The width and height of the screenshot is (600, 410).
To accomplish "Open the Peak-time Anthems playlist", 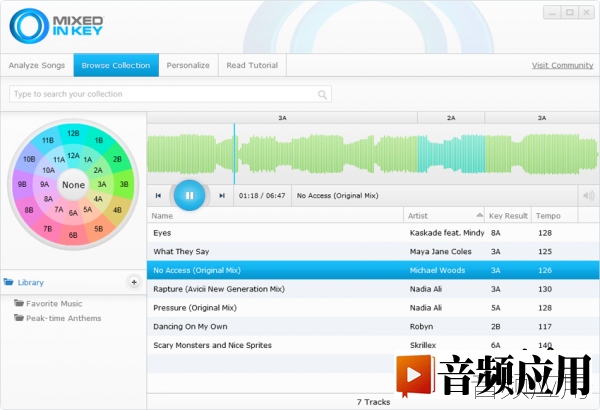I will 64,318.
